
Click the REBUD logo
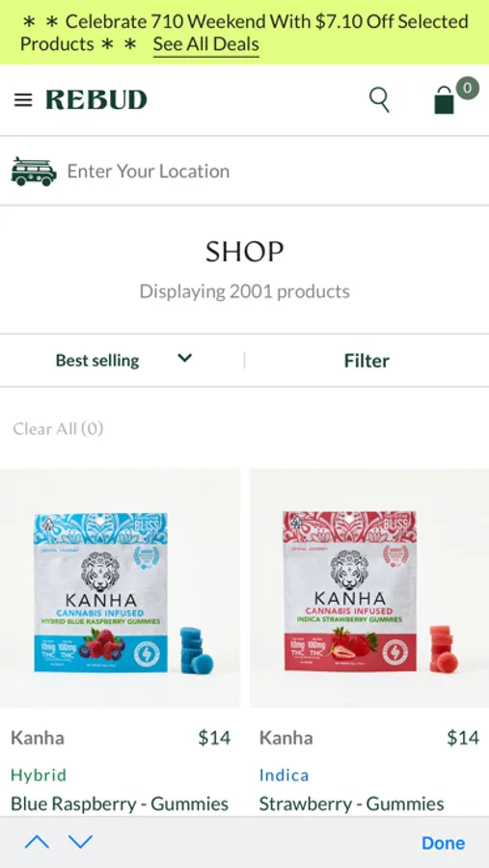click(x=96, y=100)
